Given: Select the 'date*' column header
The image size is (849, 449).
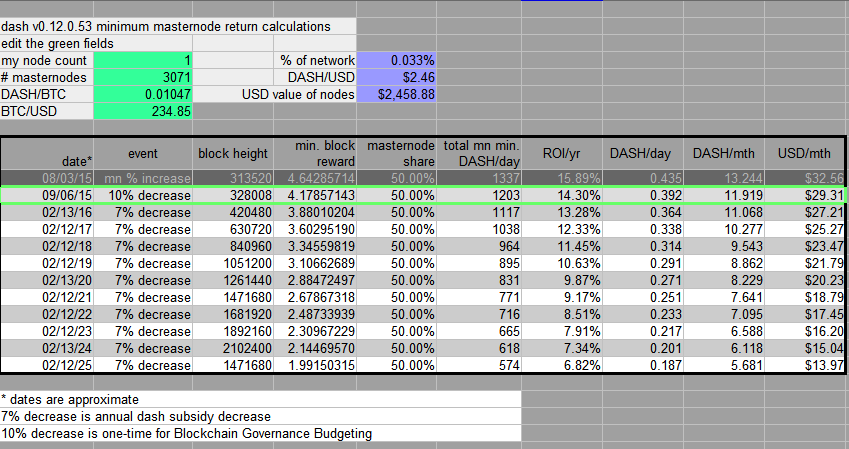Looking at the screenshot, I should [x=48, y=153].
